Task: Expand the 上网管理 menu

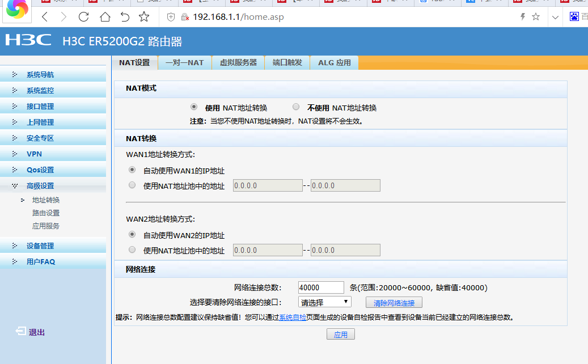Action: tap(53, 122)
